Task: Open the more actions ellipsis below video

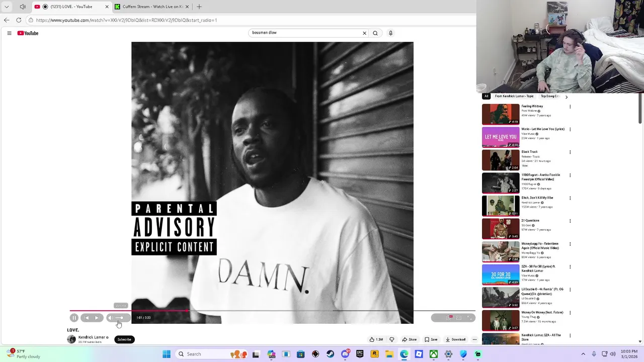Action: [474, 339]
